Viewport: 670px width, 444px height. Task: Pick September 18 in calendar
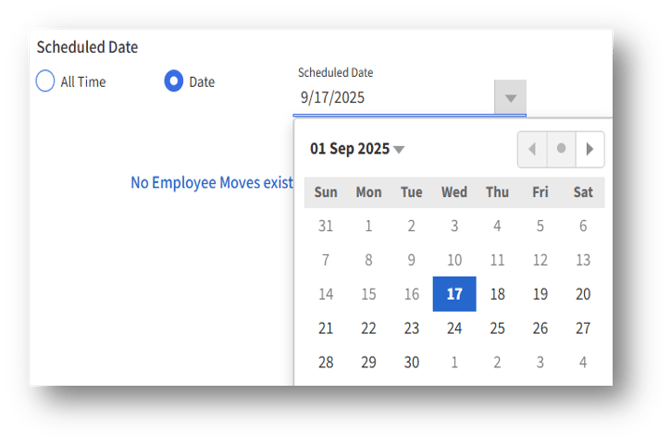(x=497, y=294)
